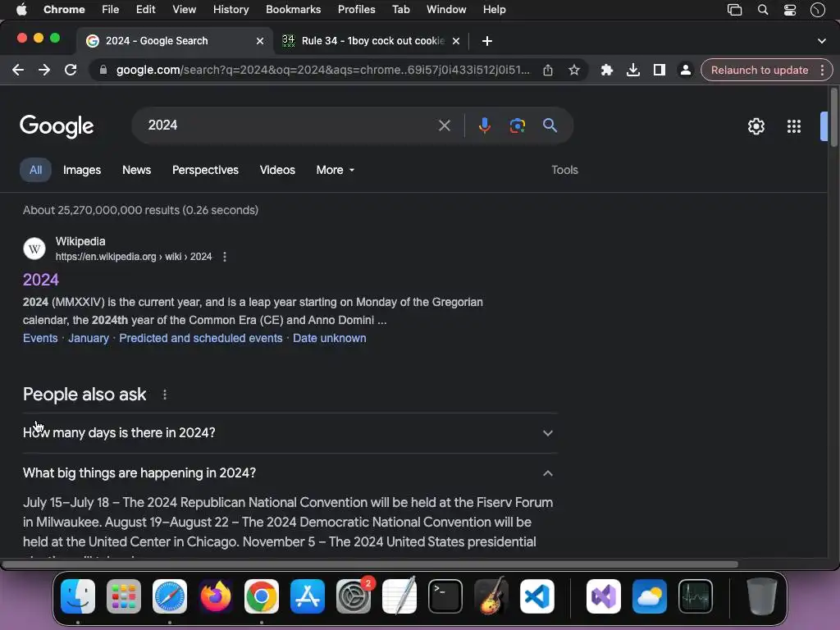Expand "How many days is there in 2024?"
This screenshot has height=630, width=840.
290,433
